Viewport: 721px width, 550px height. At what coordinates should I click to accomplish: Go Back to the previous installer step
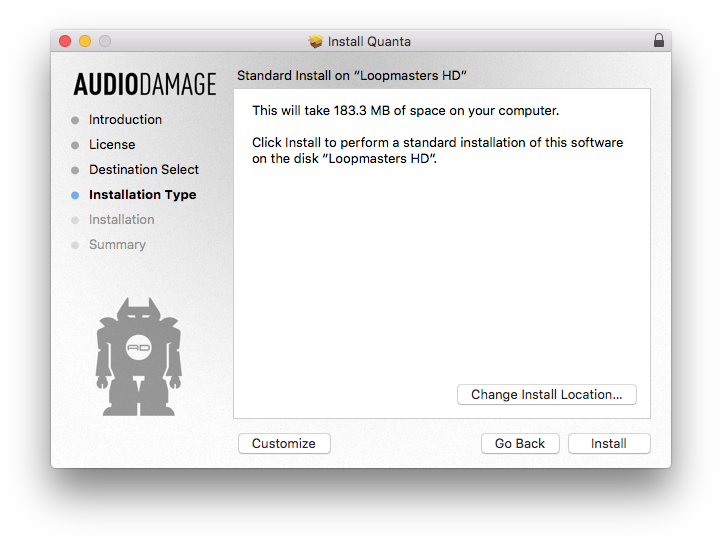(x=520, y=444)
